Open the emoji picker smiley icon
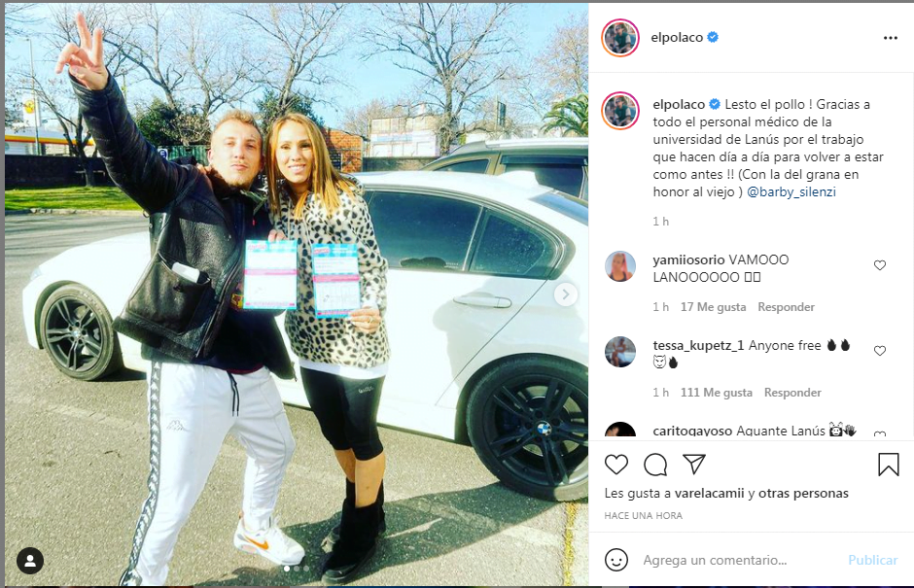 pos(616,560)
